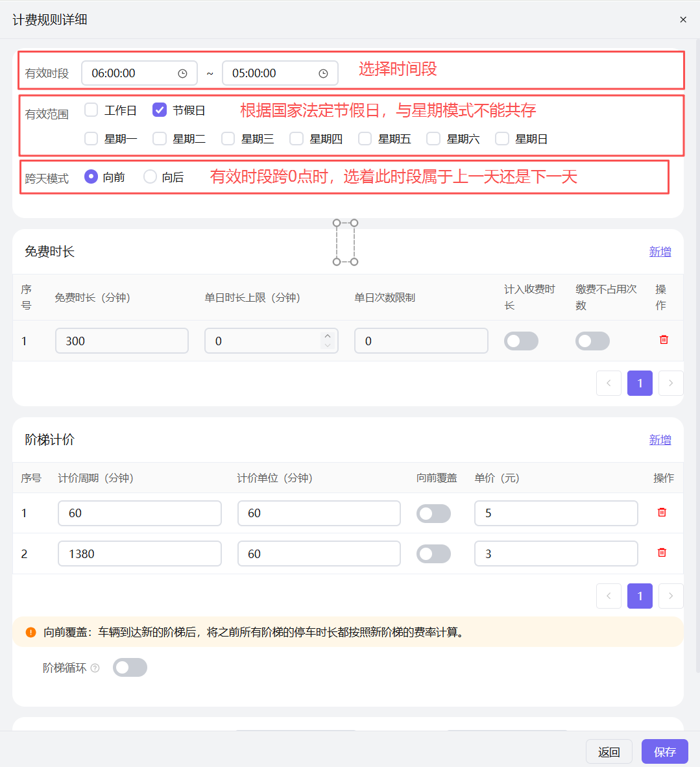Go to next page in 免费时长 pagination
The image size is (700, 767).
[x=670, y=383]
